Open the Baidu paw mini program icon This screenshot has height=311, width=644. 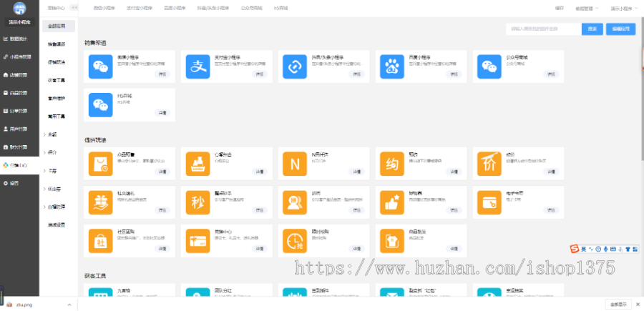coord(392,66)
